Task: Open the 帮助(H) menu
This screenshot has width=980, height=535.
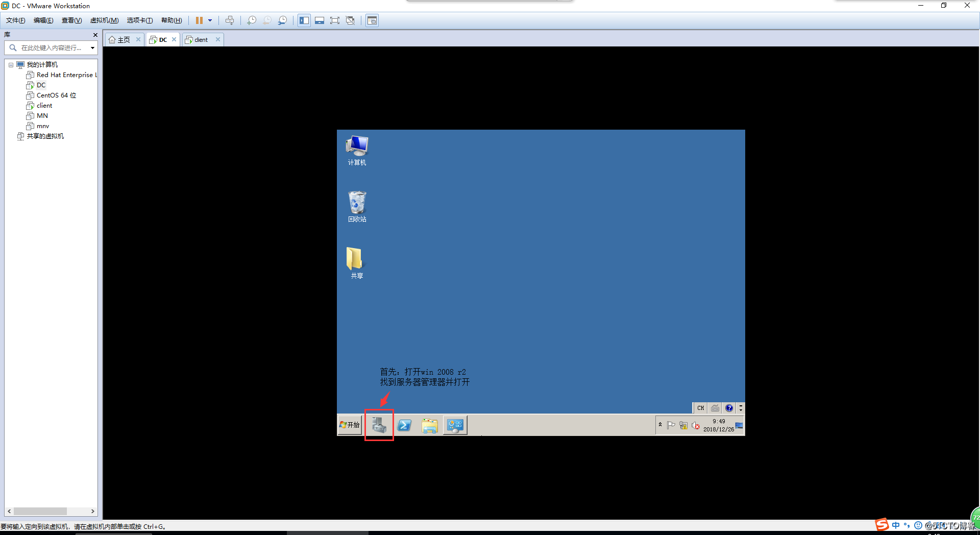Action: click(171, 20)
